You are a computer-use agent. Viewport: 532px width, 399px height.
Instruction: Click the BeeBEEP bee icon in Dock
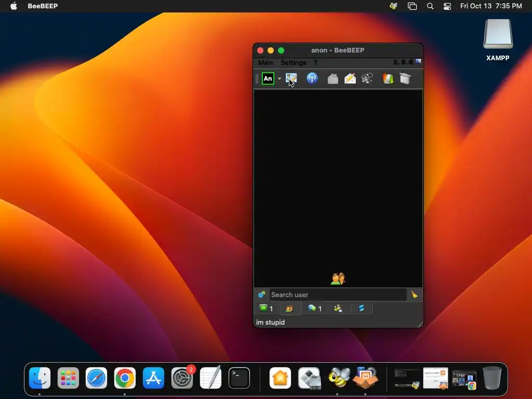point(339,378)
